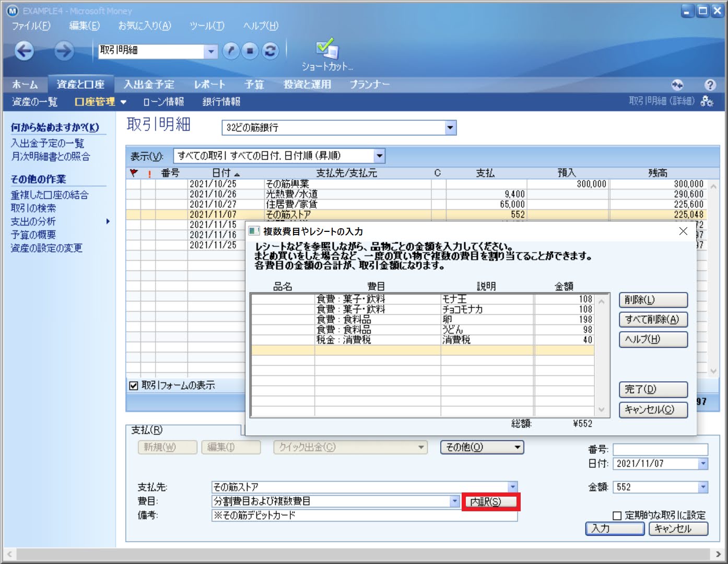The width and height of the screenshot is (728, 564).
Task: Click the 削除(L) button
Action: (653, 300)
